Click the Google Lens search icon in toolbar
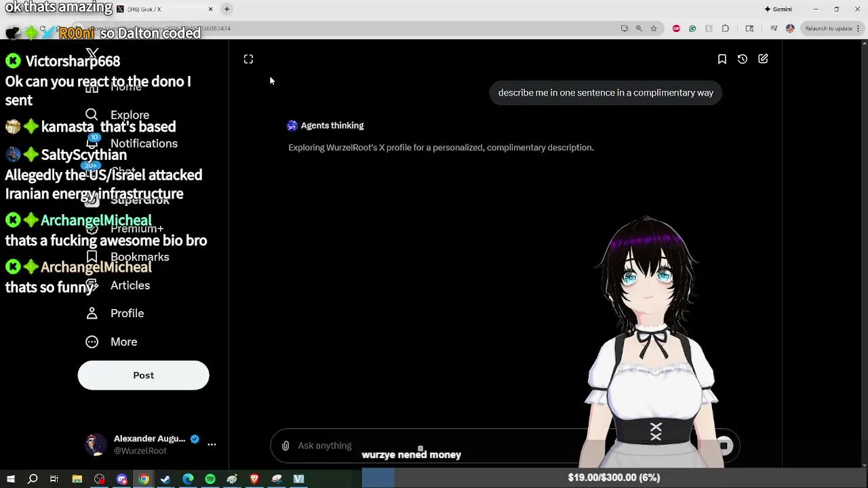Viewport: 868px width, 488px height. (x=749, y=28)
